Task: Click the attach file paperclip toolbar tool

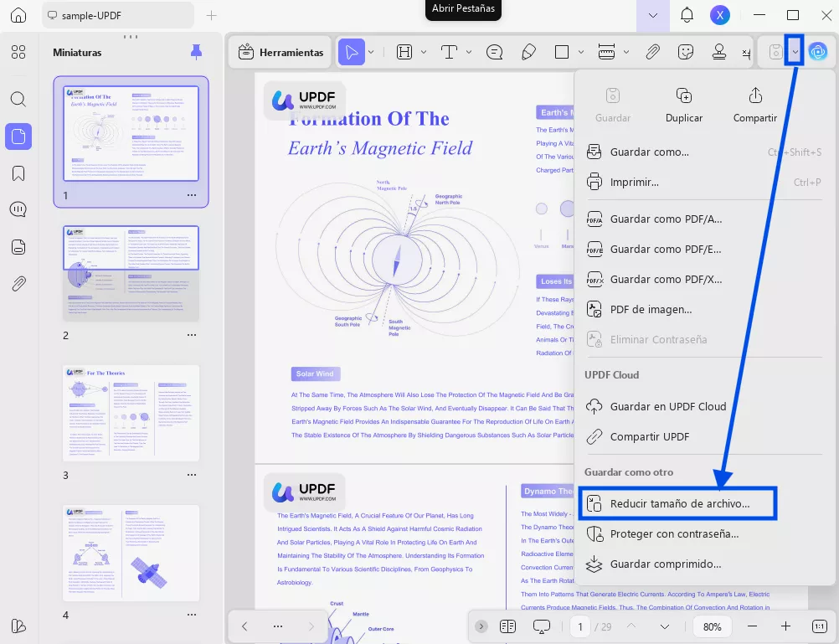Action: [652, 52]
